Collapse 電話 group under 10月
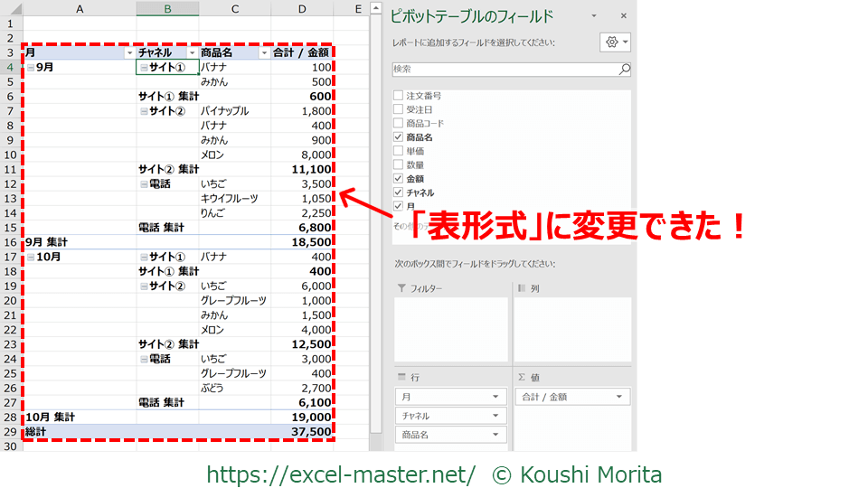868x488 pixels. click(144, 359)
